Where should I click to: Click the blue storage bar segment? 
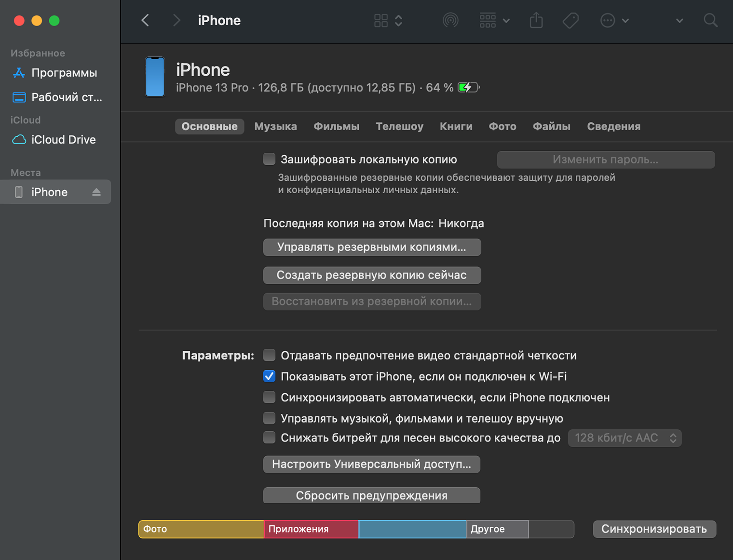tap(413, 529)
